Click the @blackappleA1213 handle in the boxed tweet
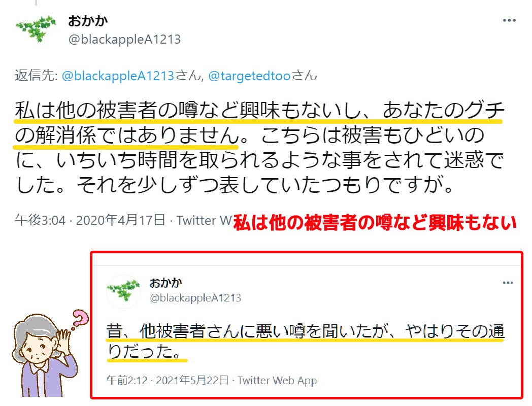The width and height of the screenshot is (532, 406). [x=195, y=298]
